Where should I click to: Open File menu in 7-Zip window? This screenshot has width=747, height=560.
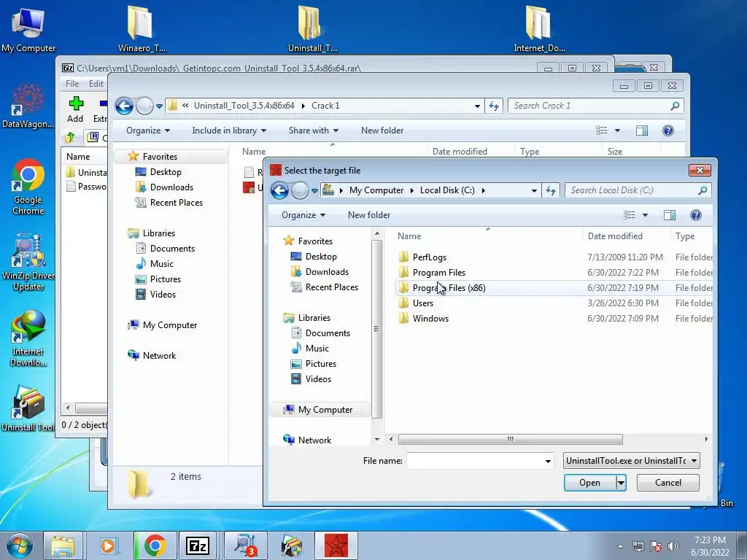[72, 84]
